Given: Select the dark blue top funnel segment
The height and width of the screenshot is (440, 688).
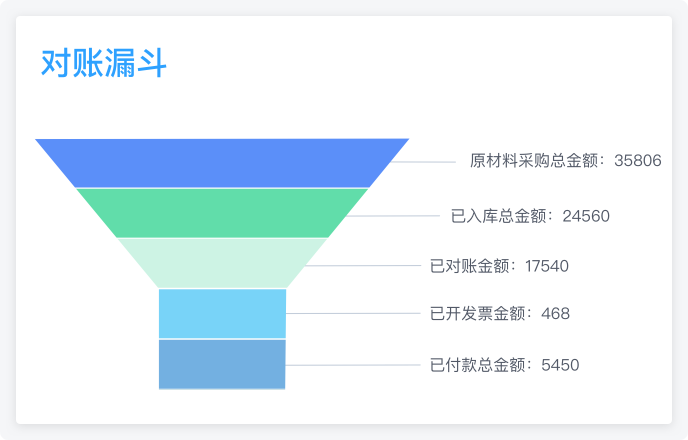Looking at the screenshot, I should (222, 163).
